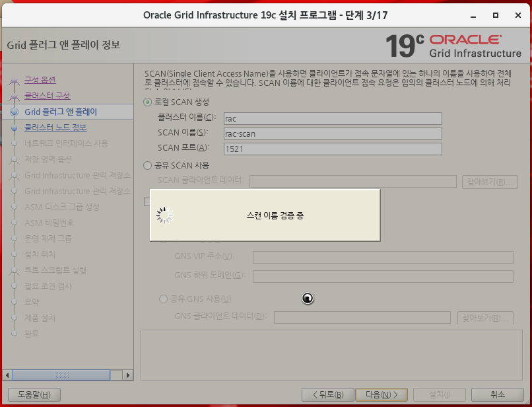
Task: Click the 저장 영역 옵션 step
Action: coord(48,159)
